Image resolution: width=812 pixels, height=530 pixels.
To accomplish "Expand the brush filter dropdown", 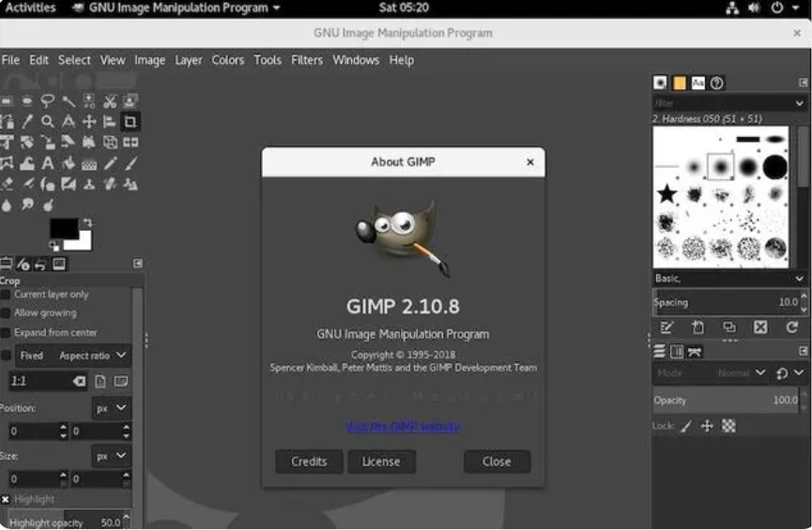I will (x=799, y=103).
